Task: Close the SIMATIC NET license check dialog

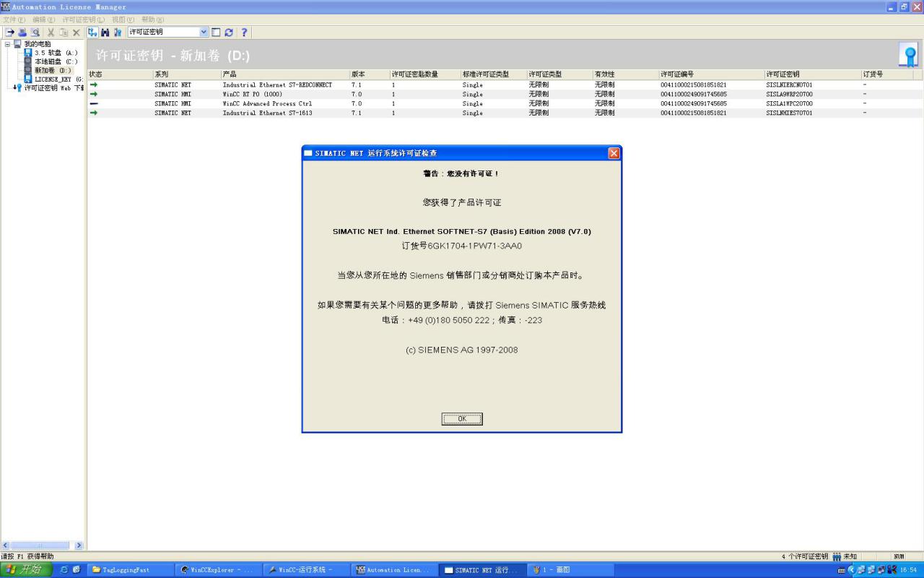Action: click(x=614, y=153)
